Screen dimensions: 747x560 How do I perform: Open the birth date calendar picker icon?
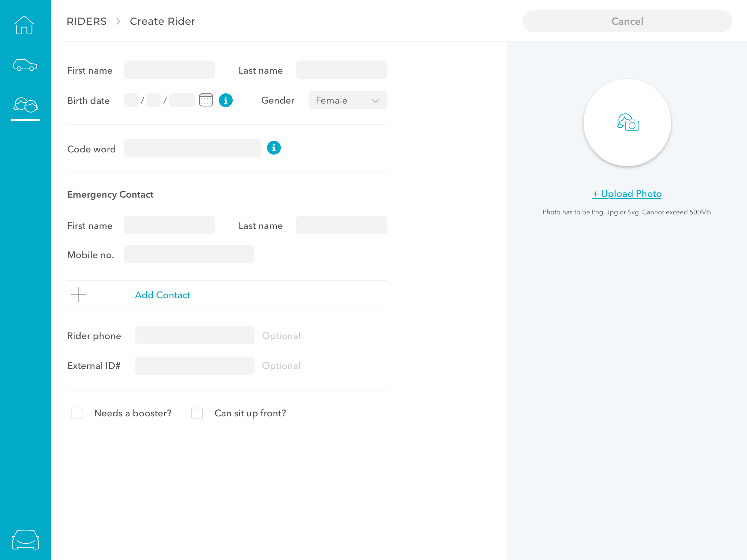pos(206,100)
